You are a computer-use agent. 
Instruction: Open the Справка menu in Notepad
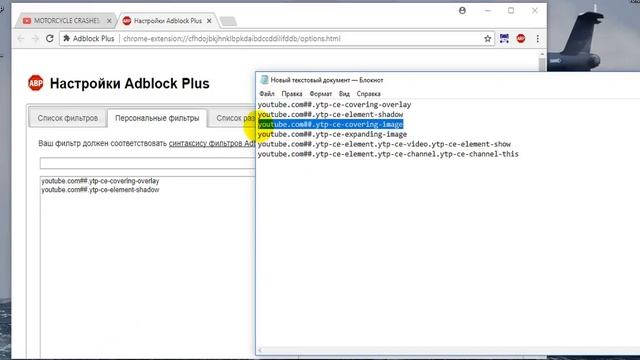369,94
